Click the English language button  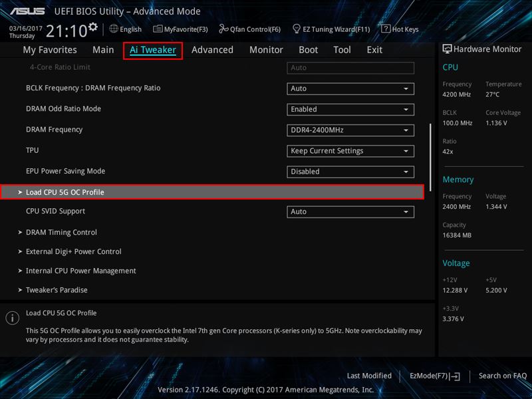pos(126,29)
